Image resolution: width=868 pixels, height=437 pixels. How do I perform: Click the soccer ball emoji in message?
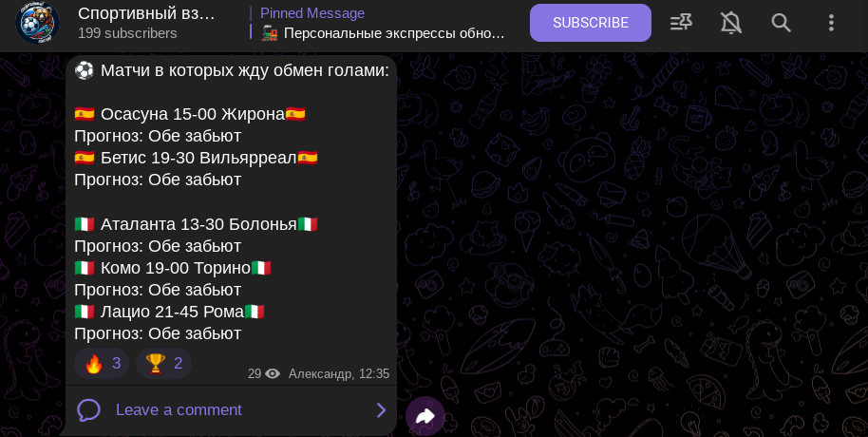pos(85,70)
